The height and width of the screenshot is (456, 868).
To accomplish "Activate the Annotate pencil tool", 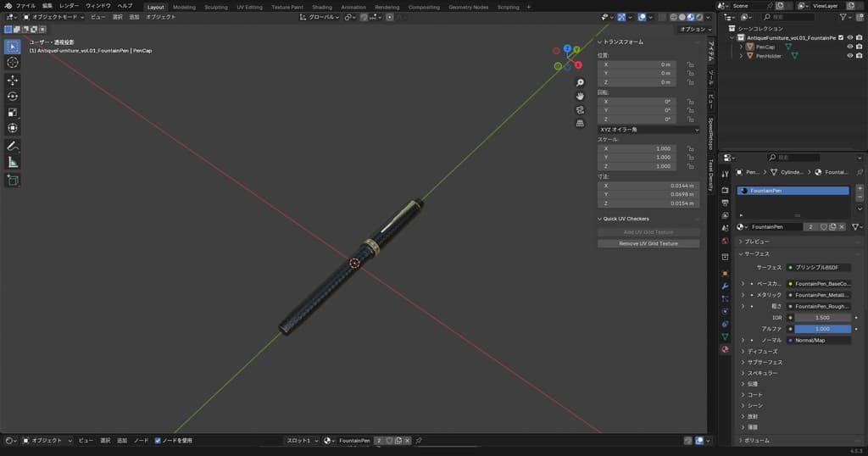I will click(x=13, y=146).
